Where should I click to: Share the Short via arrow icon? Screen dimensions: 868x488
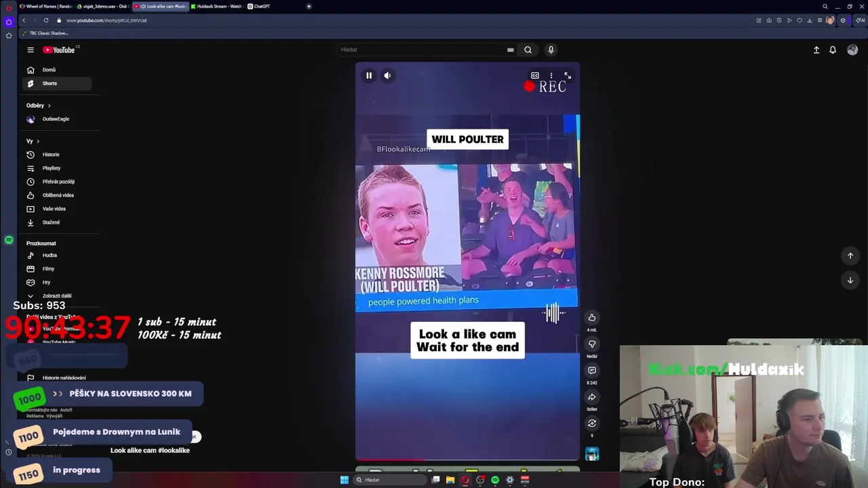(592, 397)
